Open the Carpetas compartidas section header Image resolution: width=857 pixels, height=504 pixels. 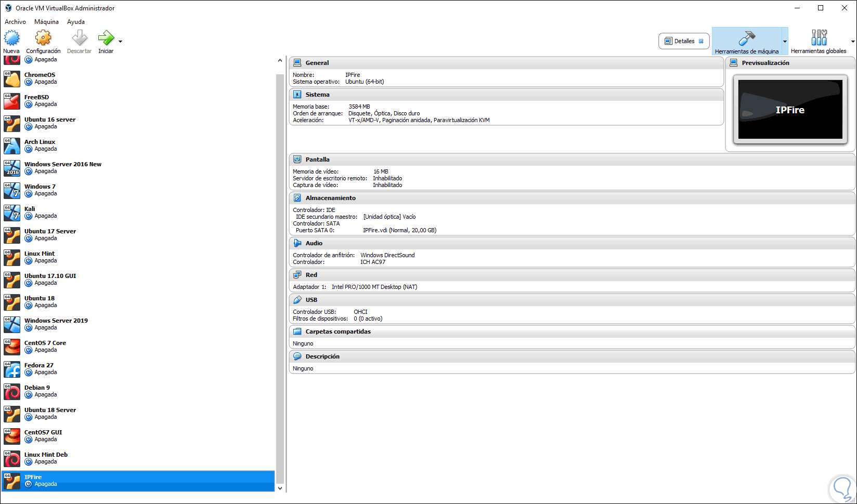point(572,331)
